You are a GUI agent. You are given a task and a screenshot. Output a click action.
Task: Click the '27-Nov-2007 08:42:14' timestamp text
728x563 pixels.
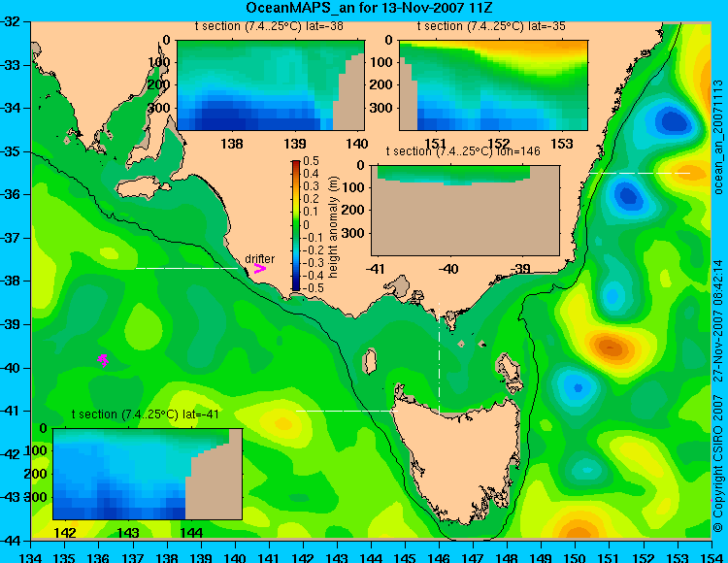[717, 320]
